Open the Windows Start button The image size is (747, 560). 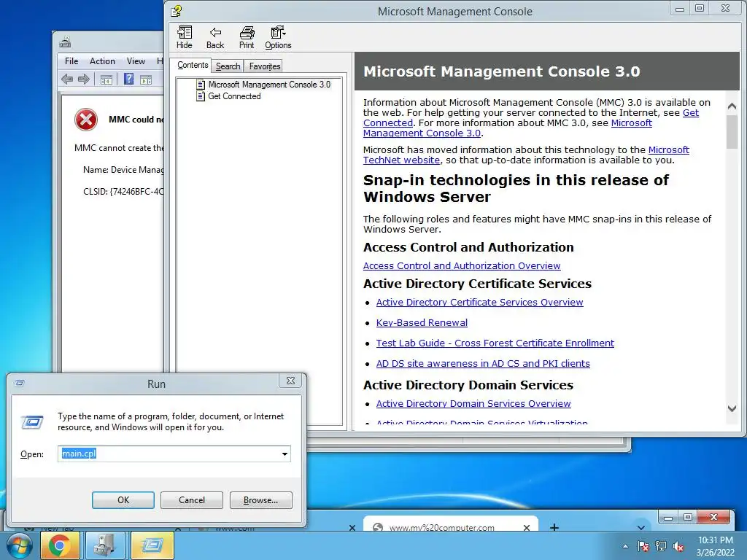18,545
